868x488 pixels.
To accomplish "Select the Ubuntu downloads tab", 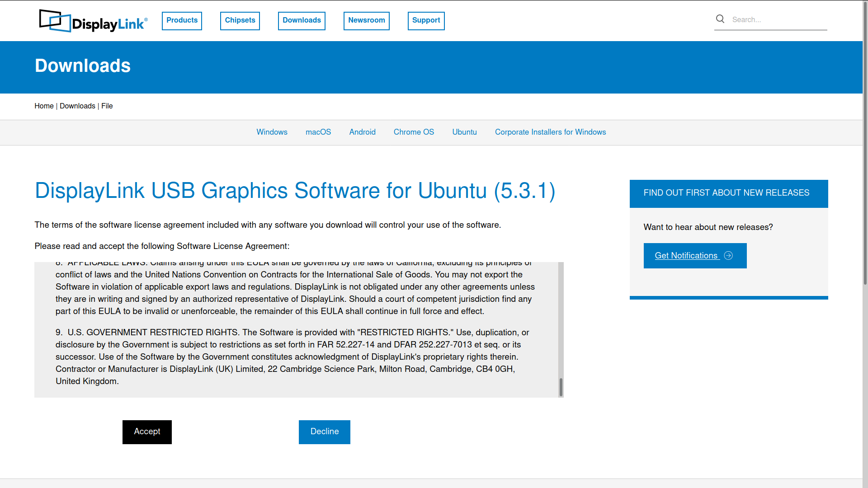I will coord(464,132).
